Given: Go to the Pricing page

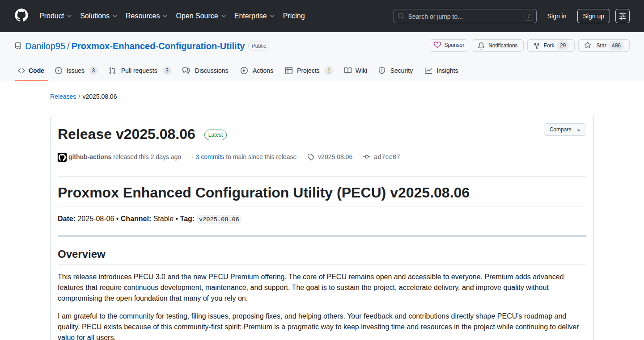Looking at the screenshot, I should (294, 16).
